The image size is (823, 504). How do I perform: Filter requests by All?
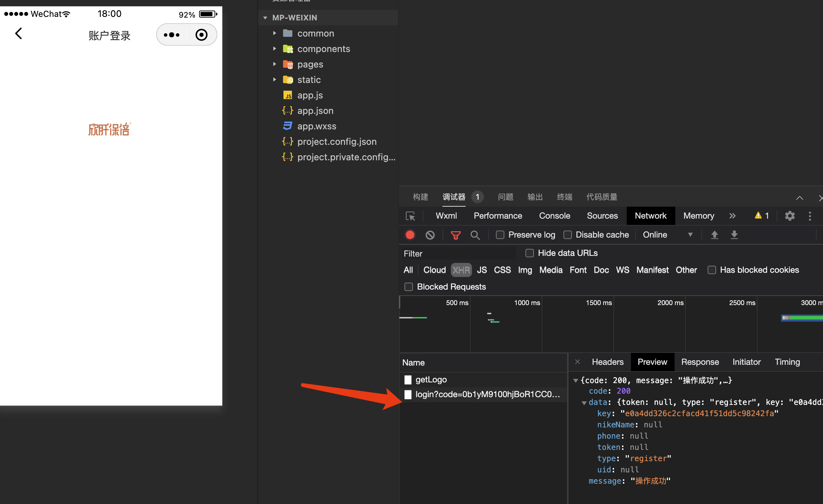click(408, 270)
